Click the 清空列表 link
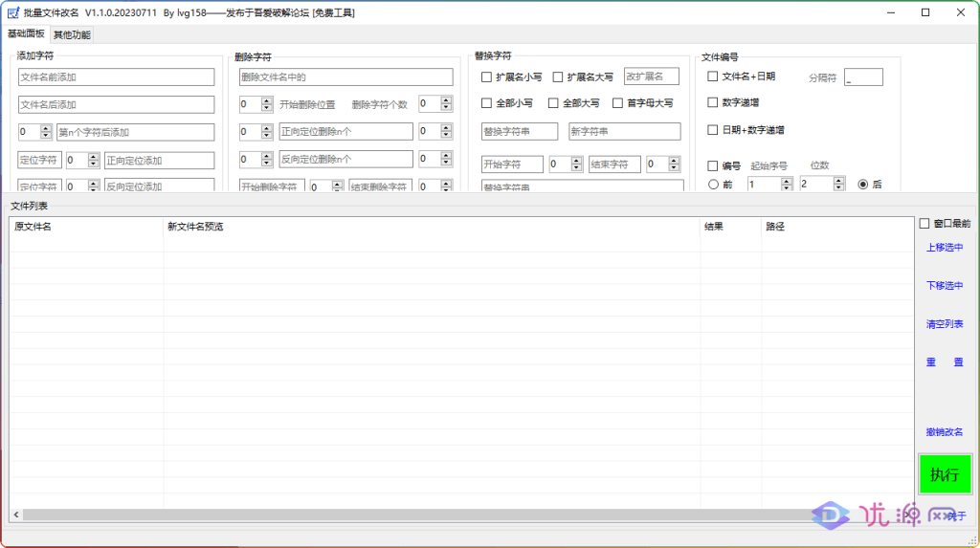The width and height of the screenshot is (980, 548). [945, 324]
